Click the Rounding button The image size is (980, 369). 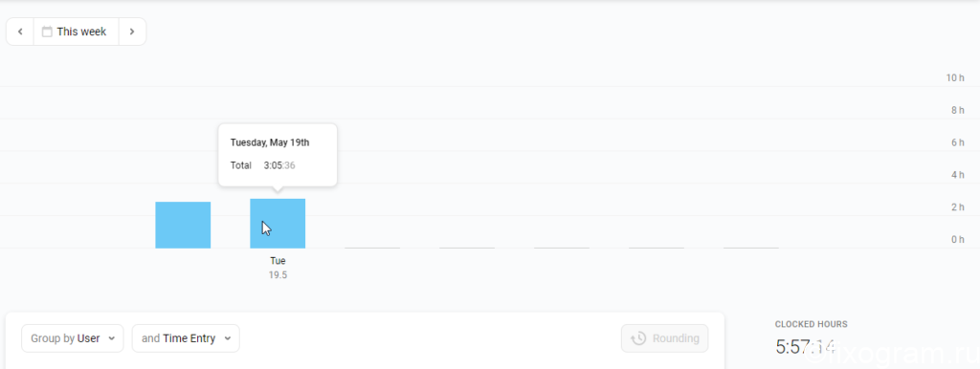tap(664, 338)
